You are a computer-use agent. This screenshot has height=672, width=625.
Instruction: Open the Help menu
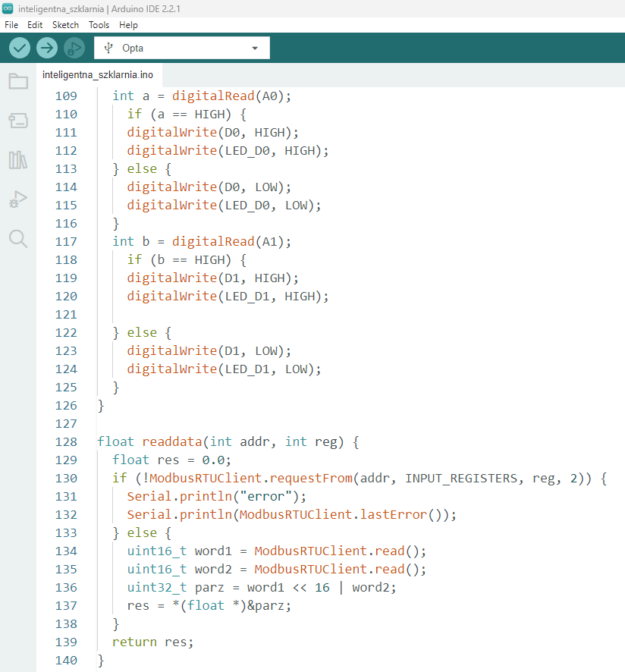pos(128,25)
